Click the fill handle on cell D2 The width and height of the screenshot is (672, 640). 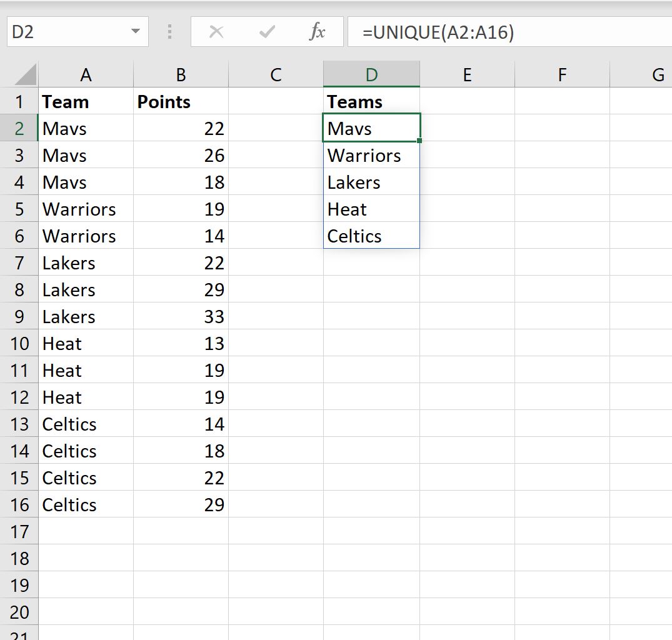(419, 141)
